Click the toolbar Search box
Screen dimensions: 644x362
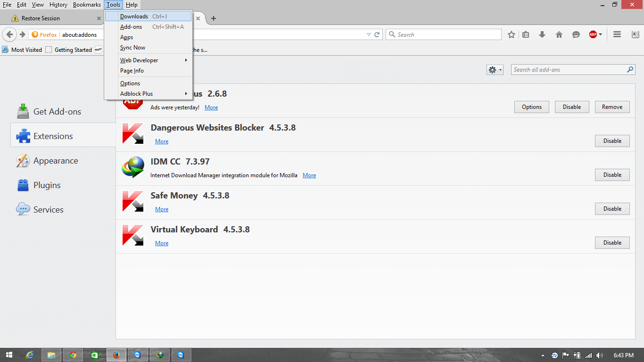point(444,34)
